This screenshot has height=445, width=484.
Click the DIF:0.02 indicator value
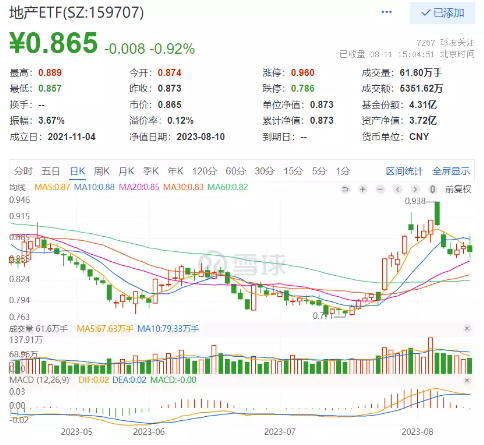click(94, 380)
